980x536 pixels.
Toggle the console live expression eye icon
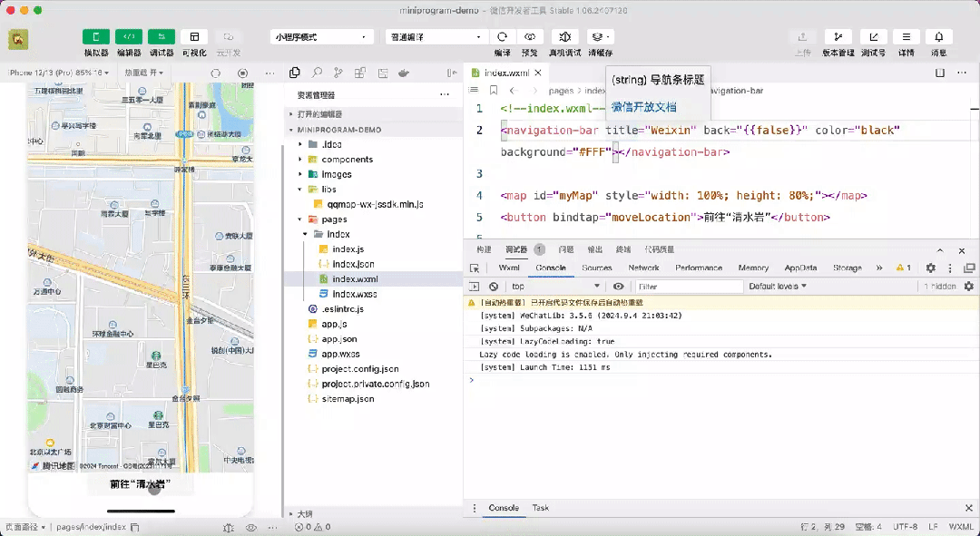[618, 286]
